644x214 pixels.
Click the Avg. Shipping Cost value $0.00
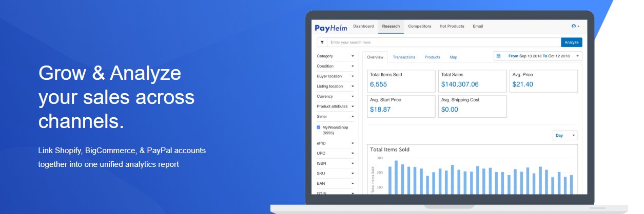[450, 110]
